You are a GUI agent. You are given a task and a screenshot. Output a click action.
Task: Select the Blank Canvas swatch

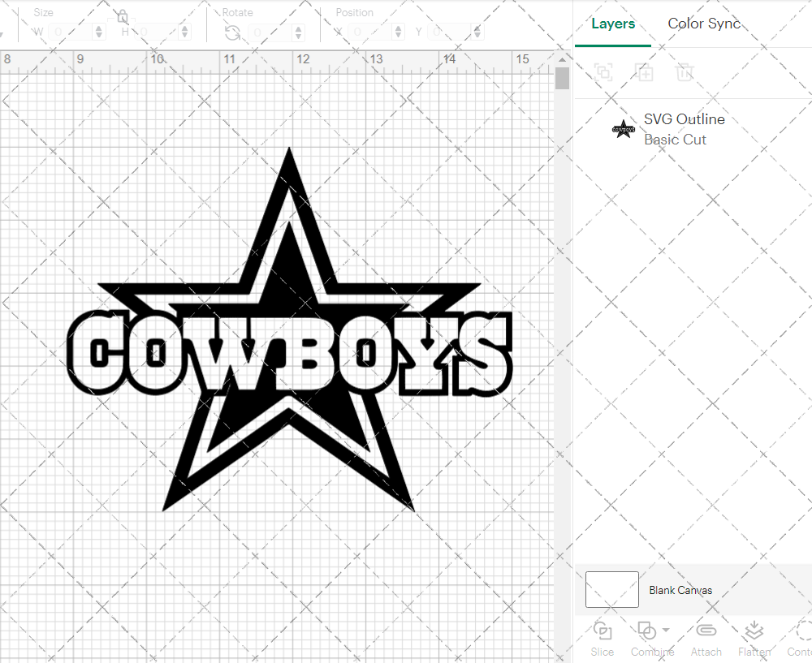pos(611,589)
